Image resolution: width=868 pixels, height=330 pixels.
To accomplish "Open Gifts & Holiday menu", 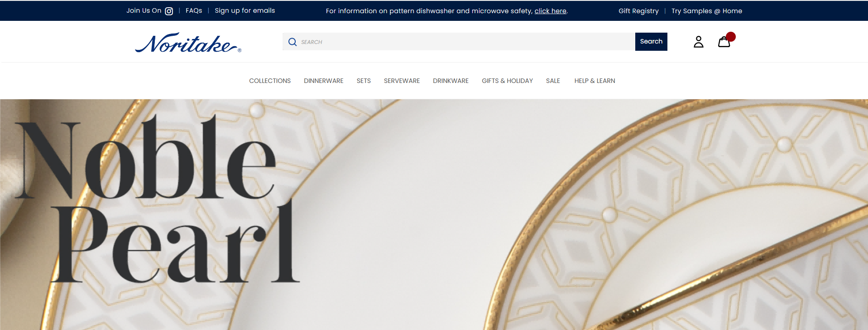I will tap(507, 81).
